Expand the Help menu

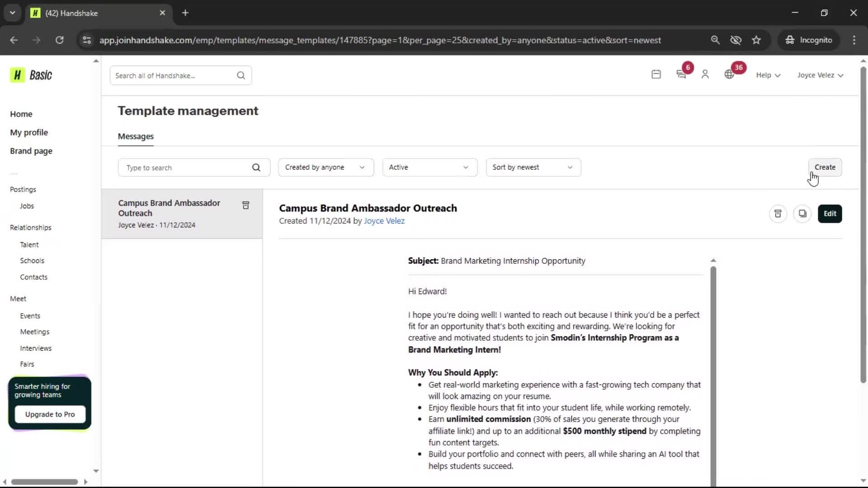click(x=768, y=75)
